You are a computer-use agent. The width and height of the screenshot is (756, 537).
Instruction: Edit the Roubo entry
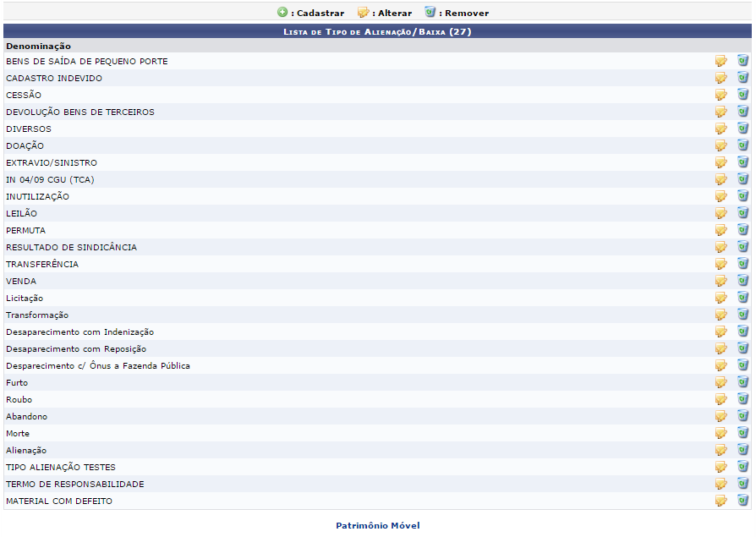coord(720,399)
